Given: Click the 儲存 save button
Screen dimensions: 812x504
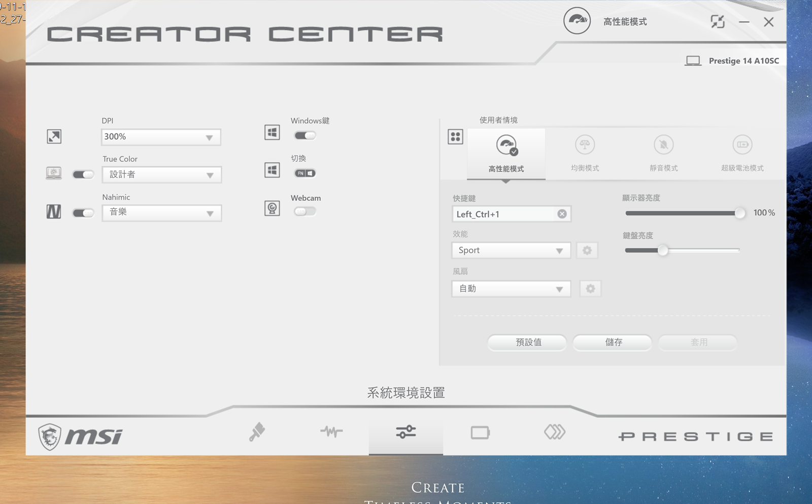Looking at the screenshot, I should [x=613, y=342].
